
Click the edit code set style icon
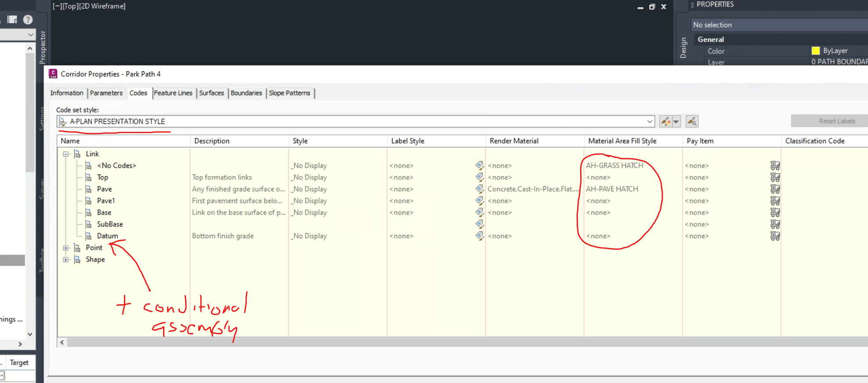point(665,121)
